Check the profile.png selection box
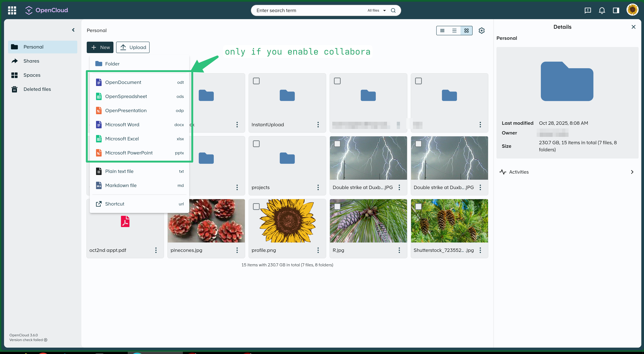This screenshot has width=644, height=354. pos(256,206)
